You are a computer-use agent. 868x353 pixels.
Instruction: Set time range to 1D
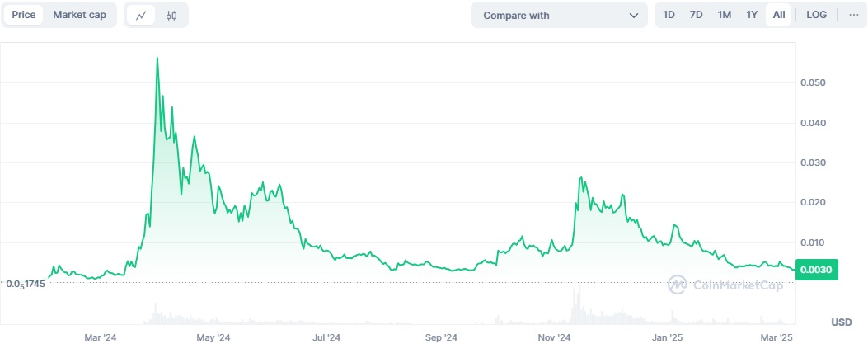coord(669,15)
